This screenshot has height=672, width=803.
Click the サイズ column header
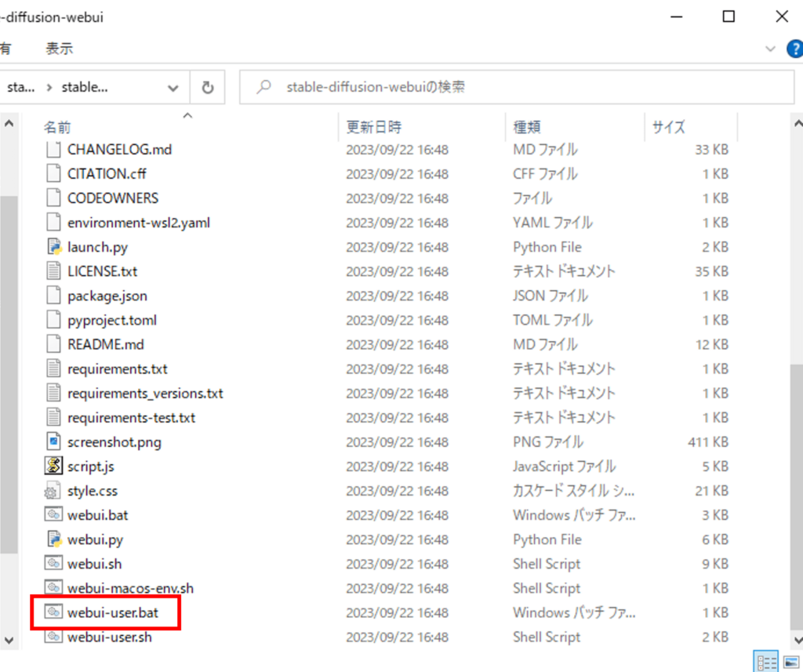[668, 127]
